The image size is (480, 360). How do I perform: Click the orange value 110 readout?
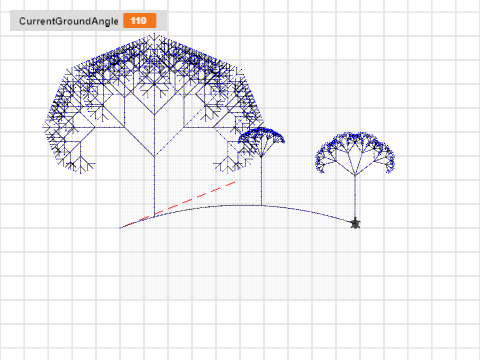click(139, 21)
